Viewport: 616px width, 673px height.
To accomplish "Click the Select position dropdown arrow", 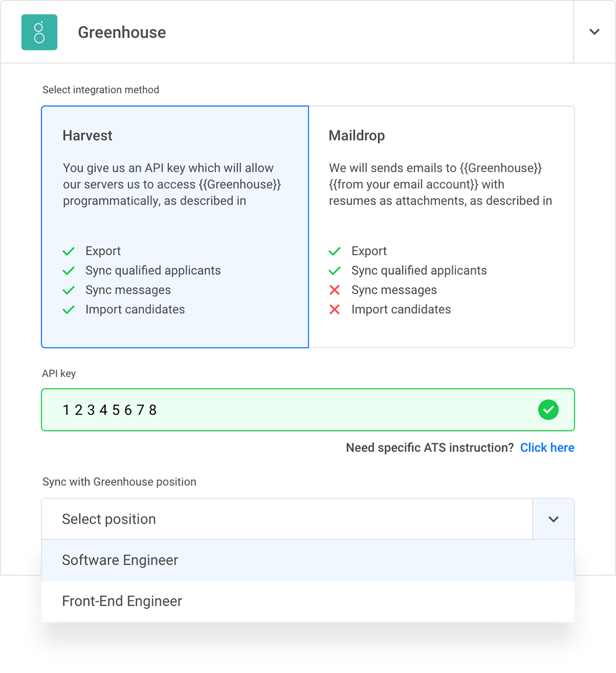I will (553, 519).
